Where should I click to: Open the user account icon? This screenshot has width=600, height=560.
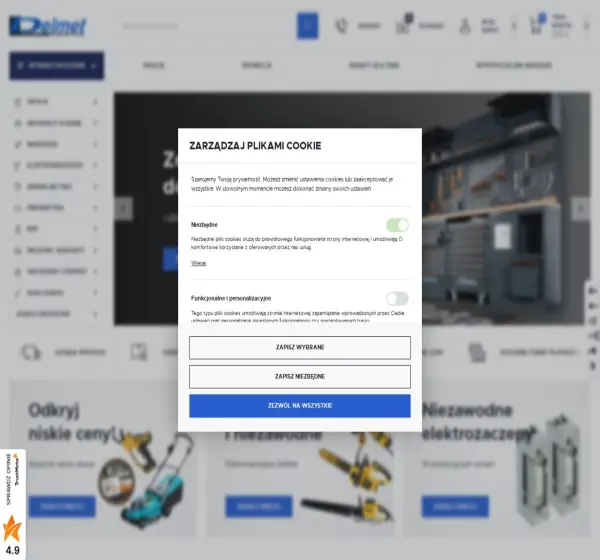465,26
